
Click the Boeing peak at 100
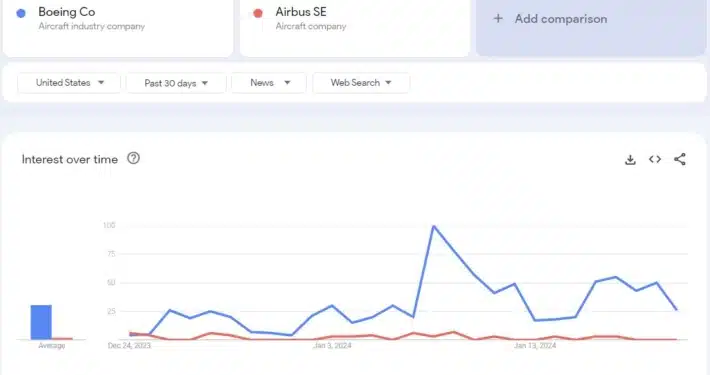(x=434, y=226)
